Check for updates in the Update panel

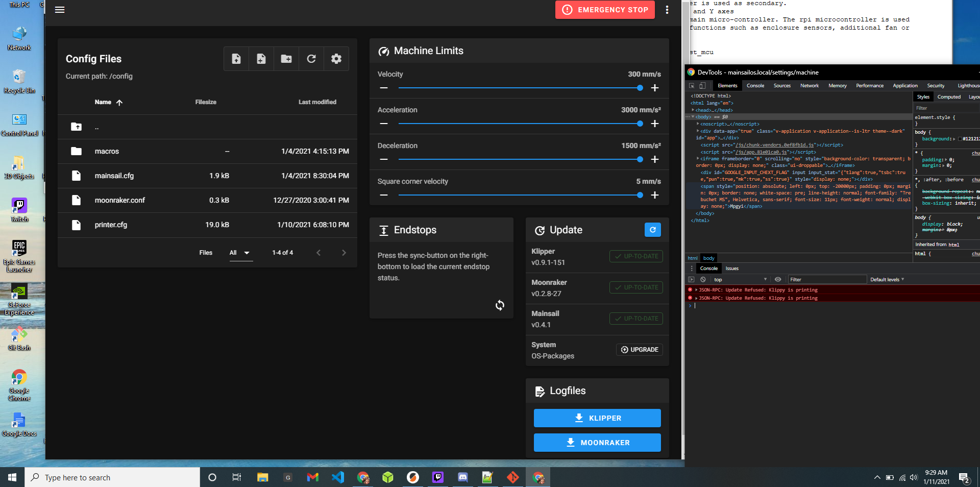652,230
